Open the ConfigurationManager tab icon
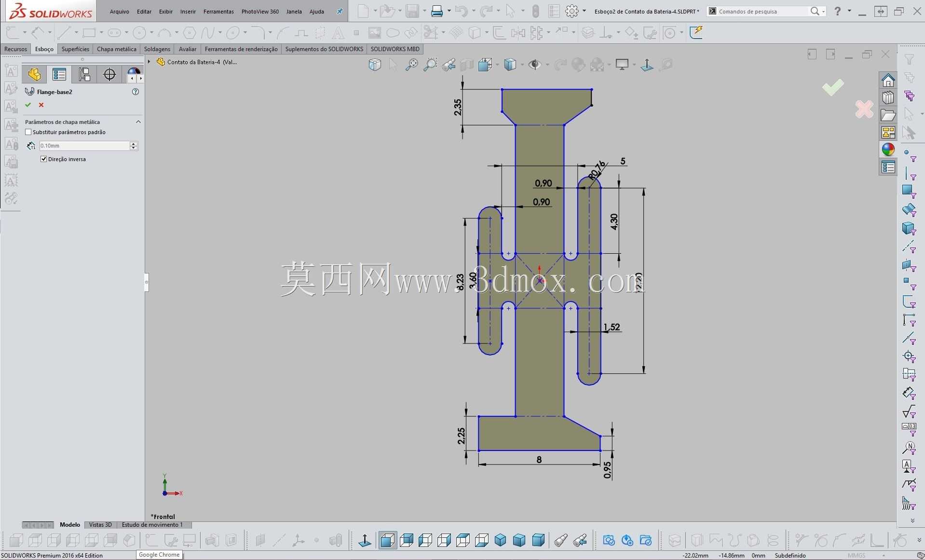The height and width of the screenshot is (560, 925). click(84, 74)
